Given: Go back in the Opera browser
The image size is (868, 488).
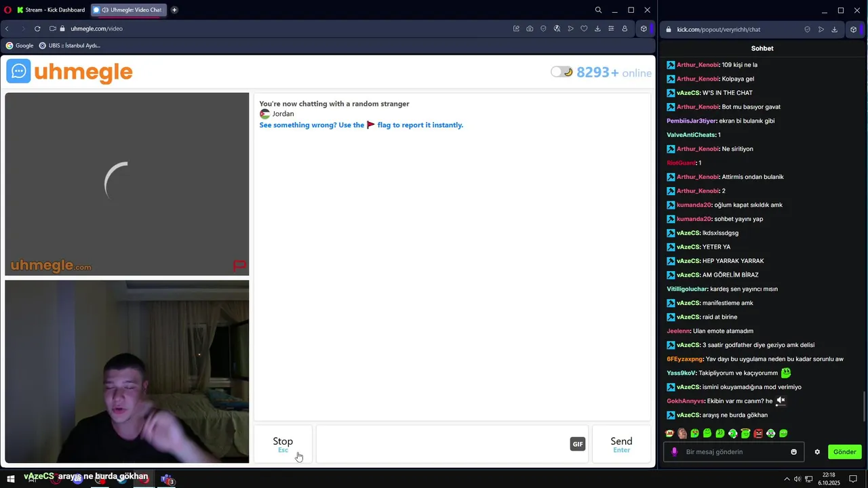Looking at the screenshot, I should coord(7,28).
